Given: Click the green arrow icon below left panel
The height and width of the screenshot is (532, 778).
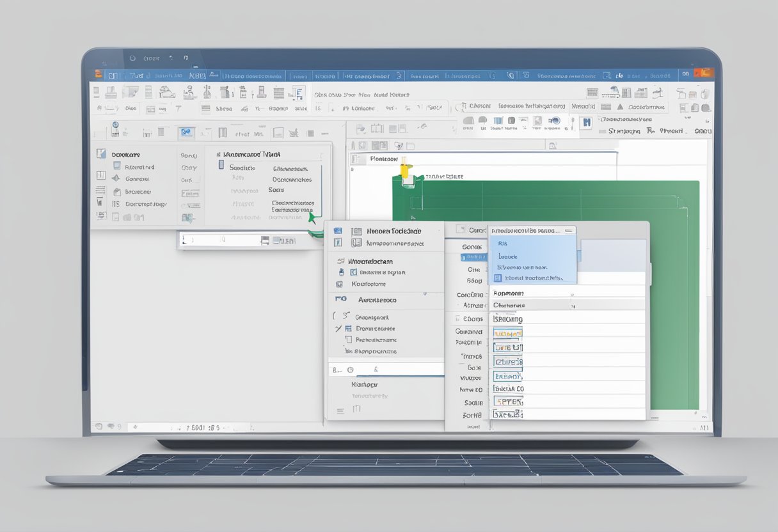Looking at the screenshot, I should [313, 217].
